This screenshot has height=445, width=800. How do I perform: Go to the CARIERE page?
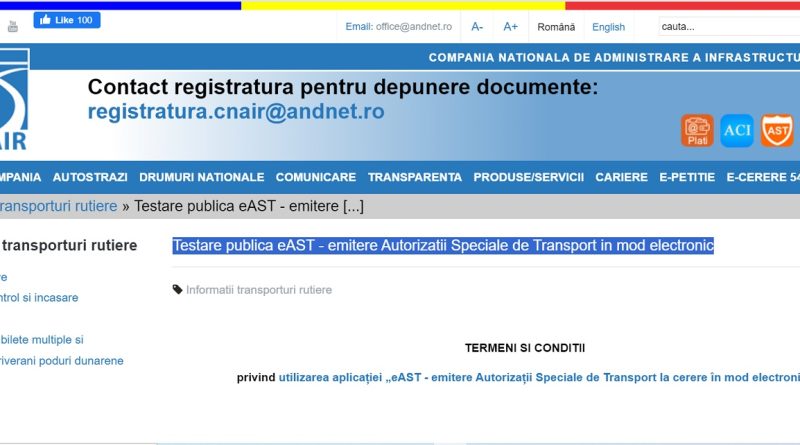621,177
